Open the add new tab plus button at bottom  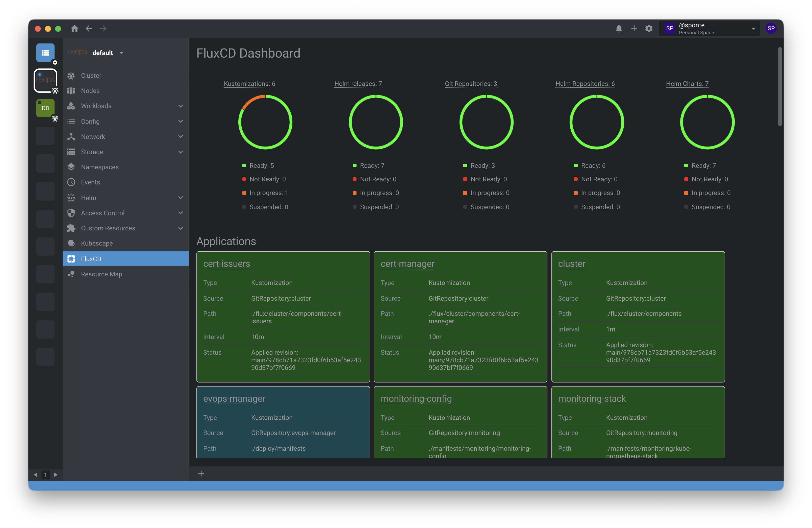coord(201,473)
